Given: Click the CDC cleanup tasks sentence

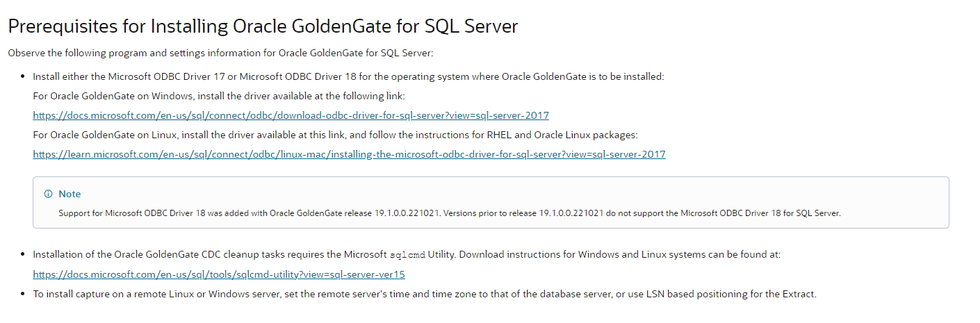Looking at the screenshot, I should tap(407, 255).
